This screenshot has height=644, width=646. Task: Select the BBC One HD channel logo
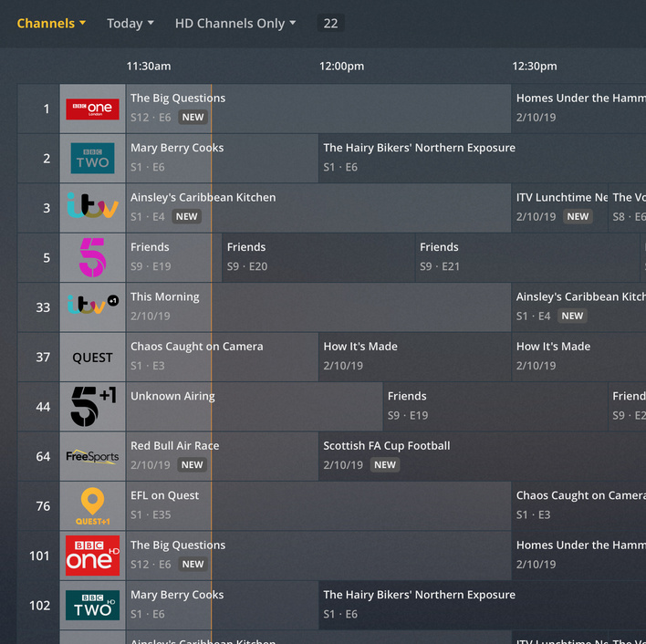93,556
